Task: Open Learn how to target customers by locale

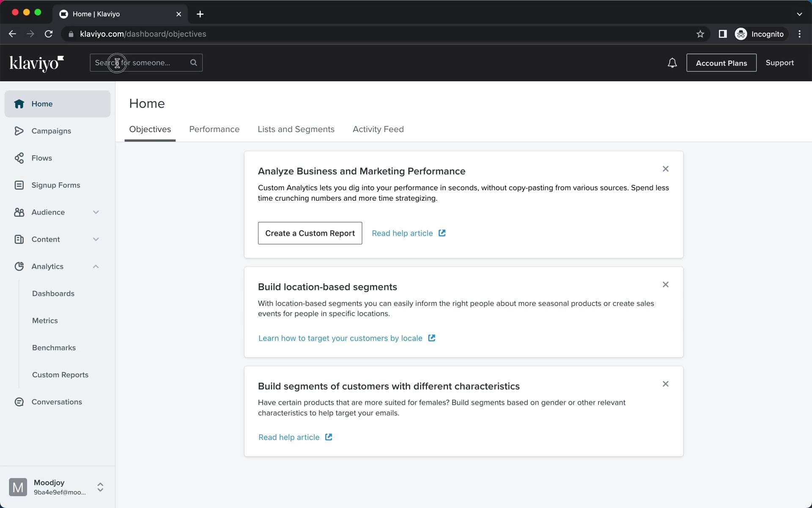Action: (340, 338)
